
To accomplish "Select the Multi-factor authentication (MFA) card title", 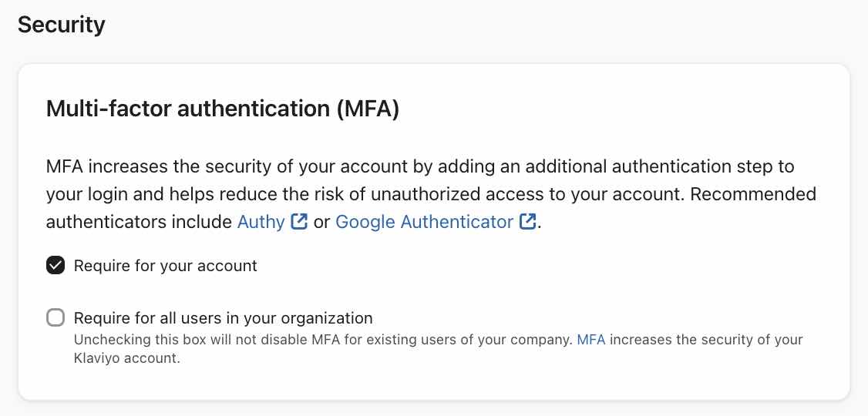I will click(223, 109).
